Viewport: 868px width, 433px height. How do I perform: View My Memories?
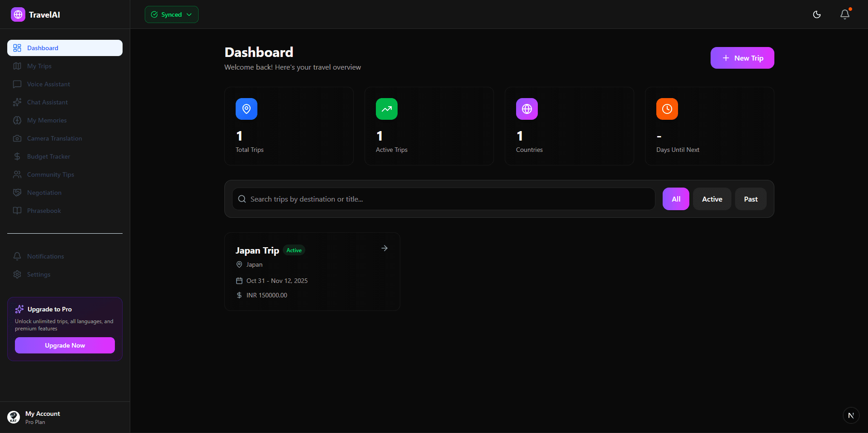[x=46, y=120]
